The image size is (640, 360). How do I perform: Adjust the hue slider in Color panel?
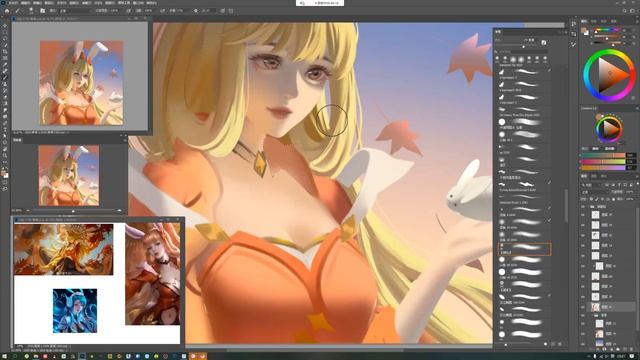point(607,30)
